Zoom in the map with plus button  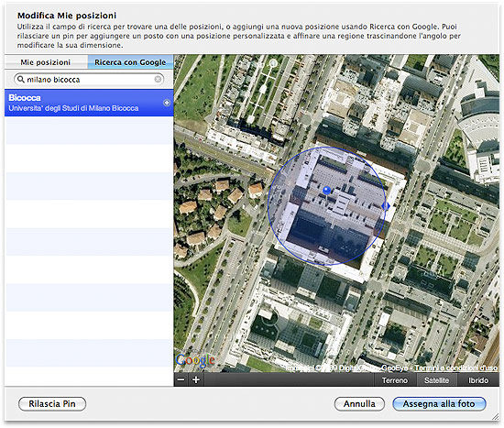coord(196,379)
